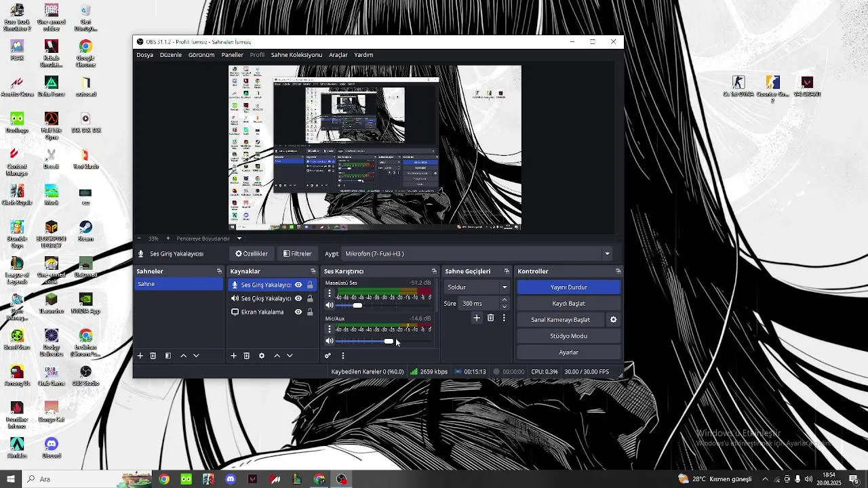
Task: Click Sanal Kamerayı Başlat button
Action: (561, 320)
